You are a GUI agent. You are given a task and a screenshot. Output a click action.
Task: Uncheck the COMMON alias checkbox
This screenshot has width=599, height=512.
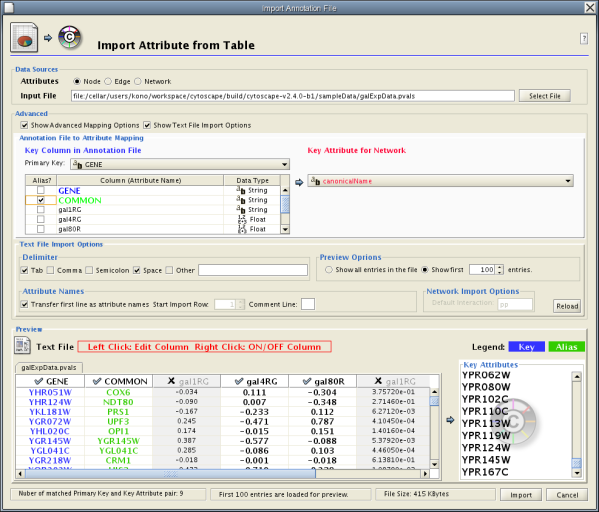[x=40, y=200]
